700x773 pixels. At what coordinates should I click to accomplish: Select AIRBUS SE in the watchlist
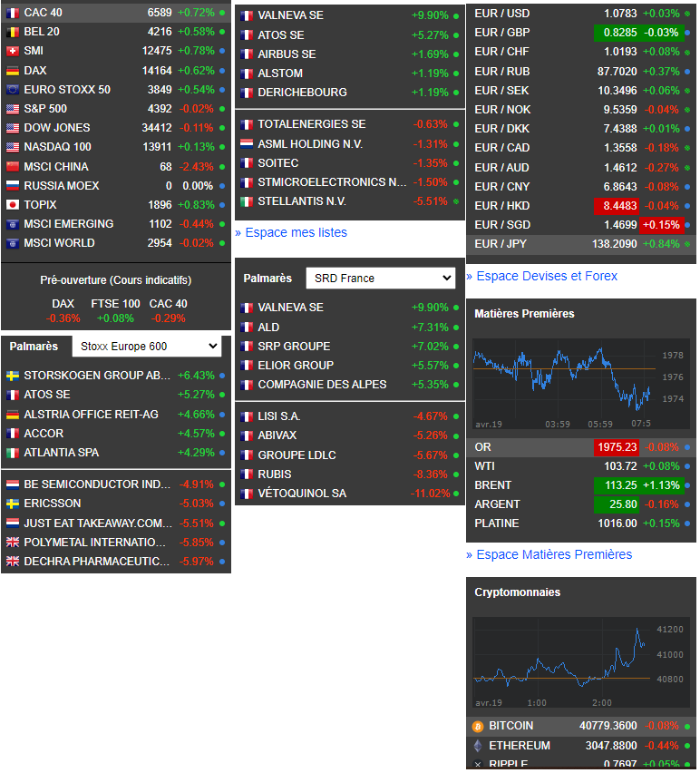tap(350, 54)
